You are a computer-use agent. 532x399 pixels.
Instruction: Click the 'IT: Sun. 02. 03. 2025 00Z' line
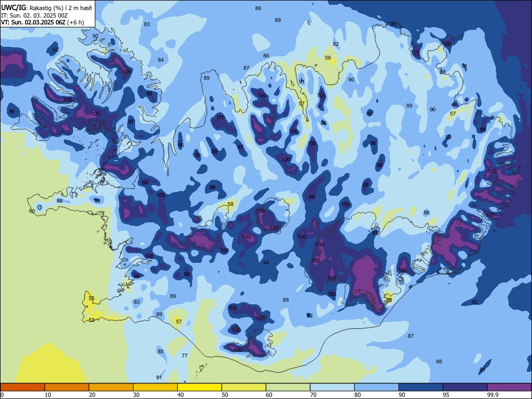tap(34, 15)
